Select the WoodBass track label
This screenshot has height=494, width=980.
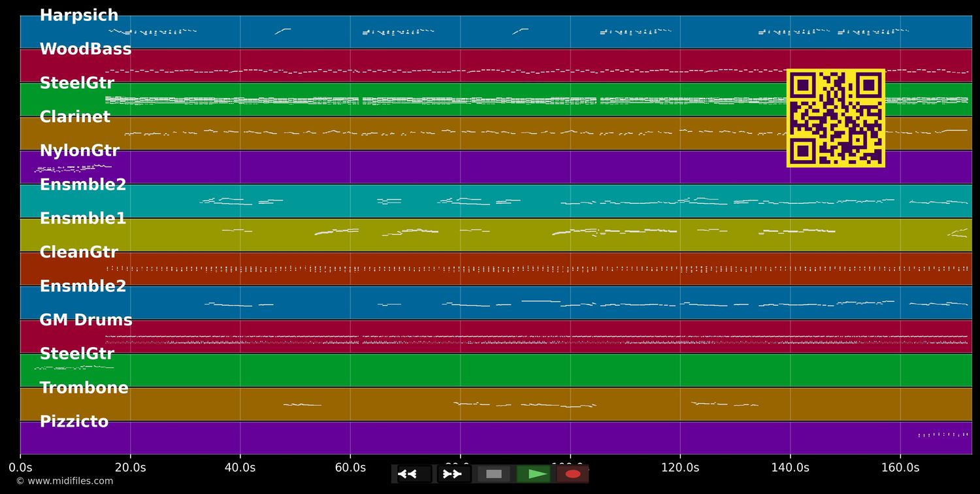point(86,50)
